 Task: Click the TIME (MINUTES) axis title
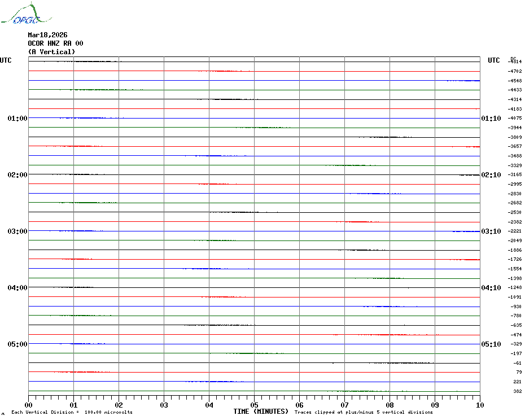click(261, 412)
